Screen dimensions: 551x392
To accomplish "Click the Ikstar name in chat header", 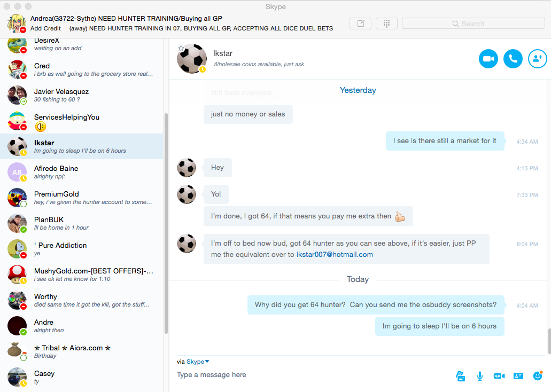I will tap(223, 53).
